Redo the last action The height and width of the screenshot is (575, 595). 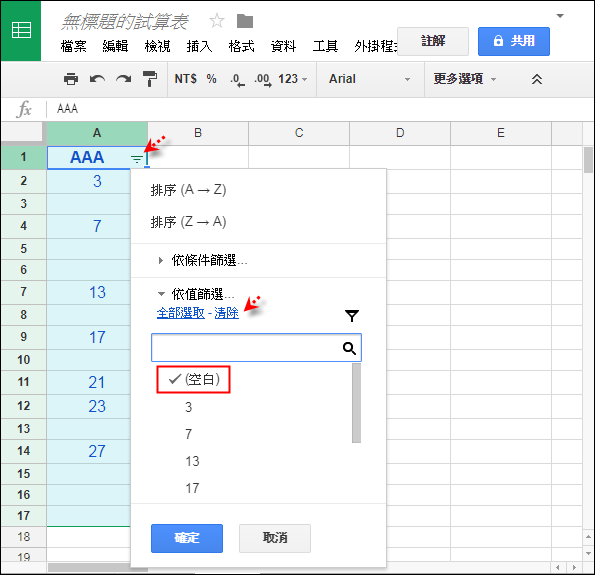[x=123, y=79]
